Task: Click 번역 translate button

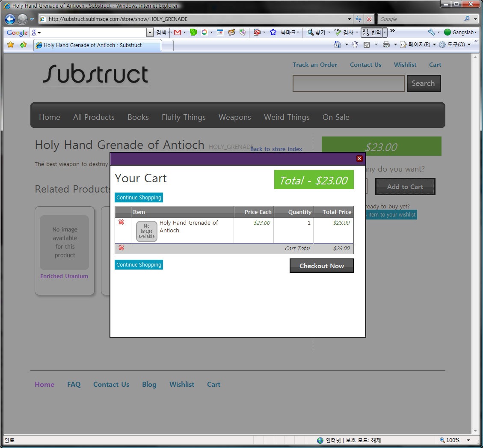Action: [372, 33]
